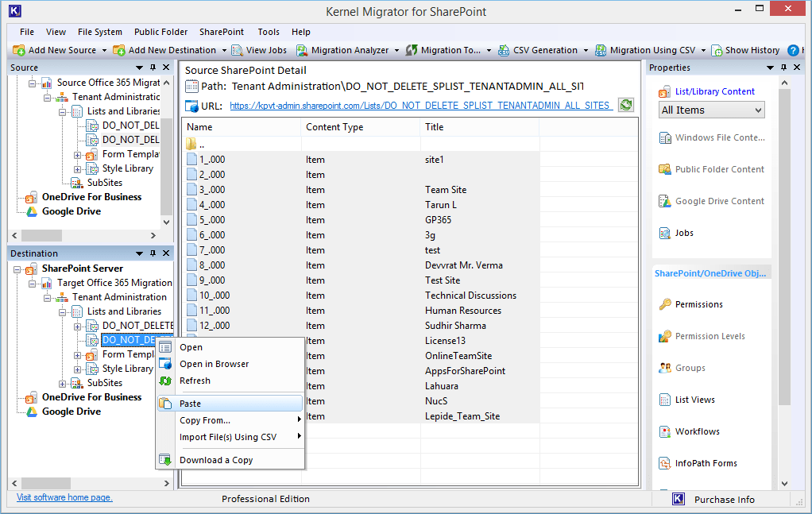The width and height of the screenshot is (812, 514).
Task: Select Open in Browser from context menu
Action: [x=230, y=364]
